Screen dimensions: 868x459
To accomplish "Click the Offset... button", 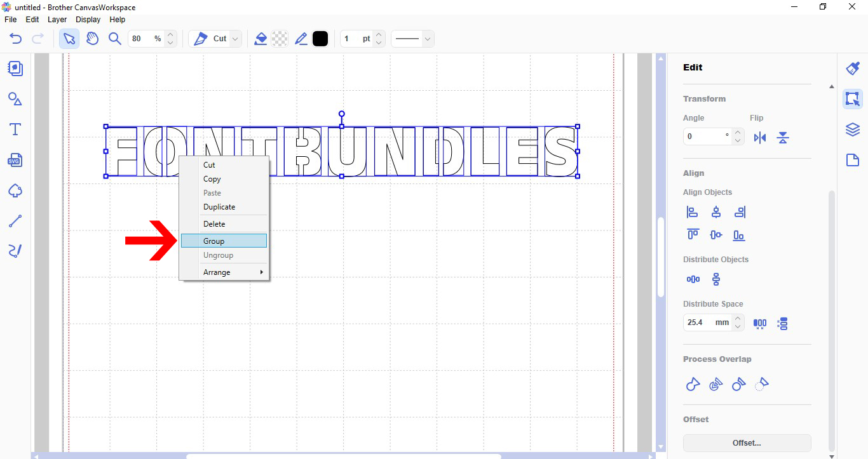I will coord(747,443).
